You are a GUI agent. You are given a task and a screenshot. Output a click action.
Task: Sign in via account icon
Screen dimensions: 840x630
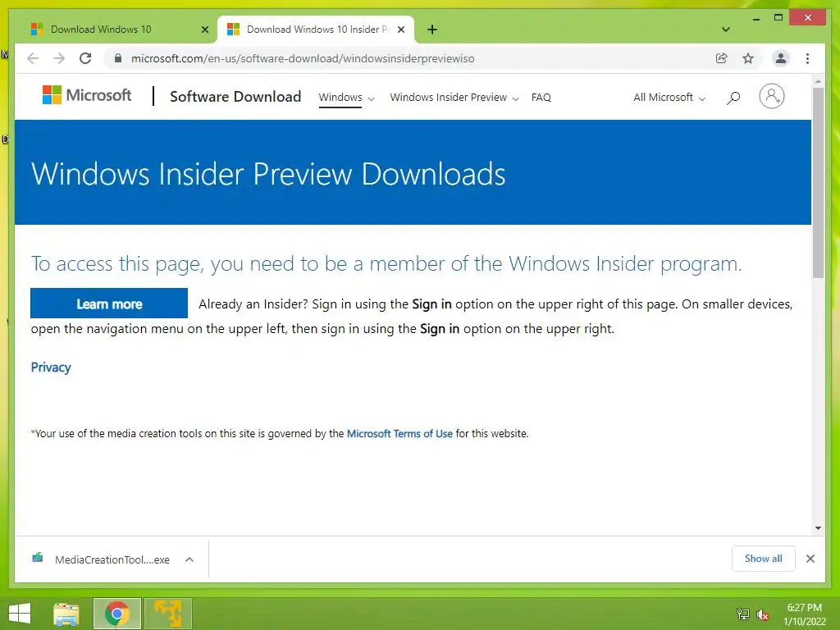click(771, 97)
